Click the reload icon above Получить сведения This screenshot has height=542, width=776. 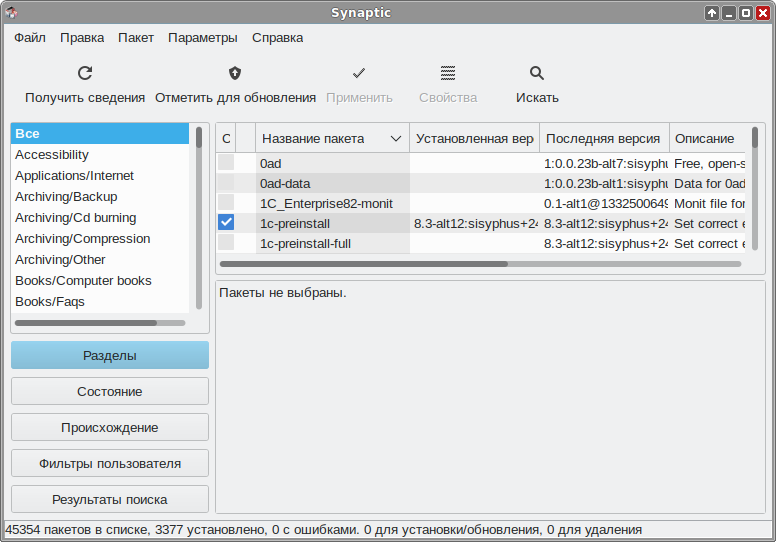tap(85, 73)
